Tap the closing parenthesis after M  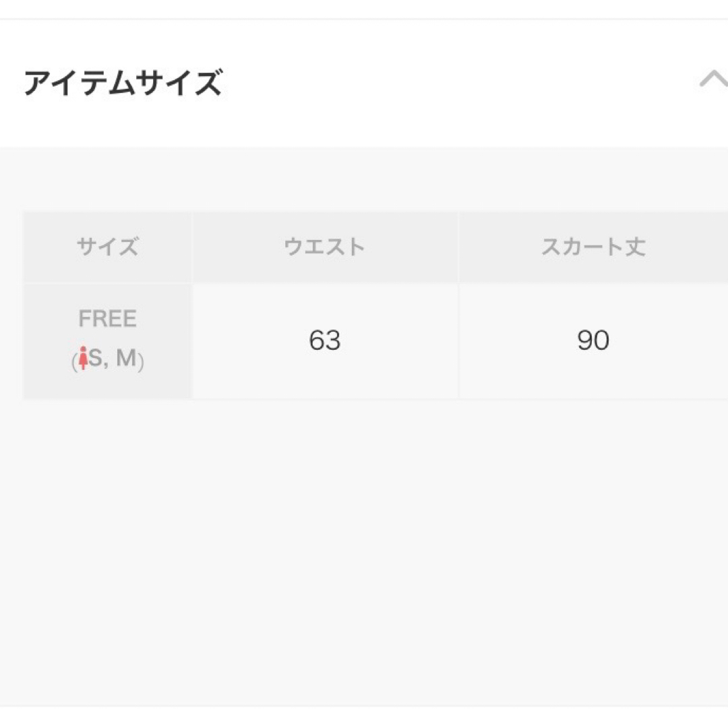(x=141, y=360)
